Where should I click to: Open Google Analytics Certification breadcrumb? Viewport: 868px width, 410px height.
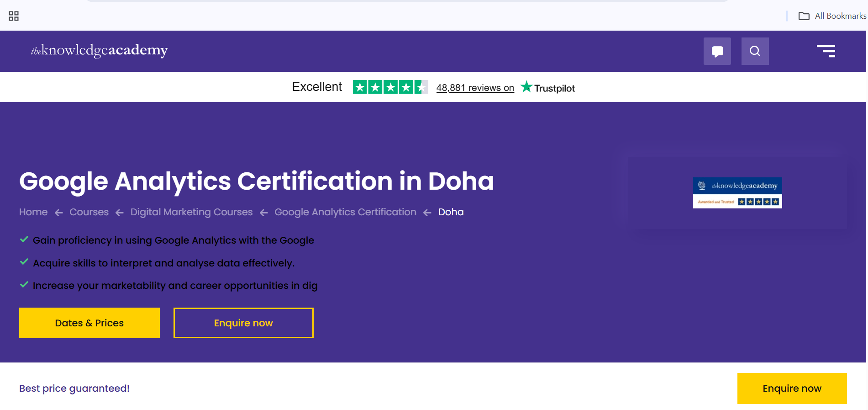(345, 212)
